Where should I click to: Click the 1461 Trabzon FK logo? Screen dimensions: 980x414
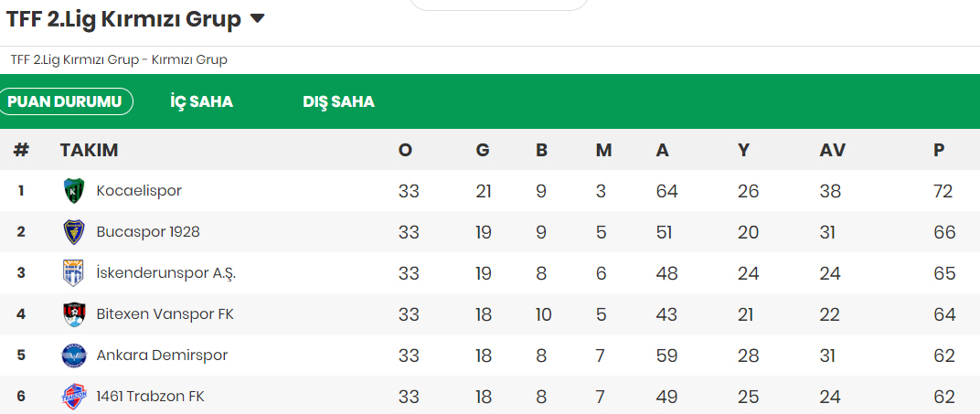point(73,397)
